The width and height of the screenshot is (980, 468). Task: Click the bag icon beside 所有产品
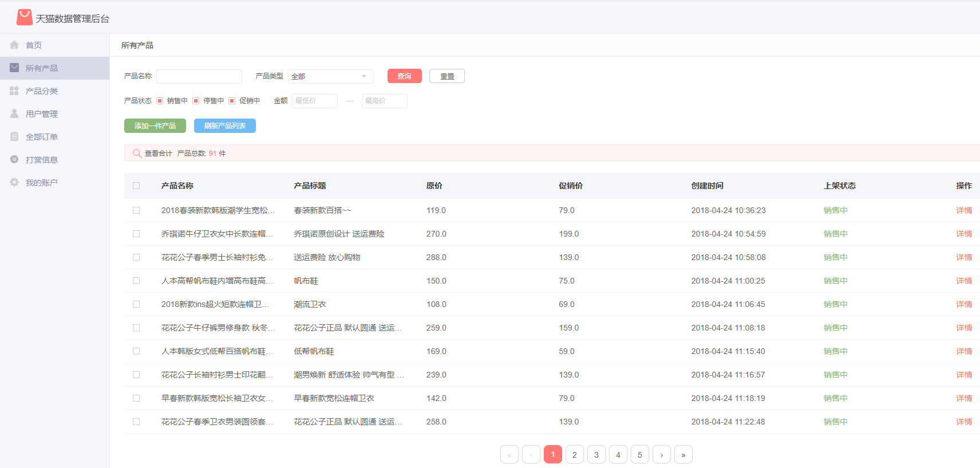[14, 68]
